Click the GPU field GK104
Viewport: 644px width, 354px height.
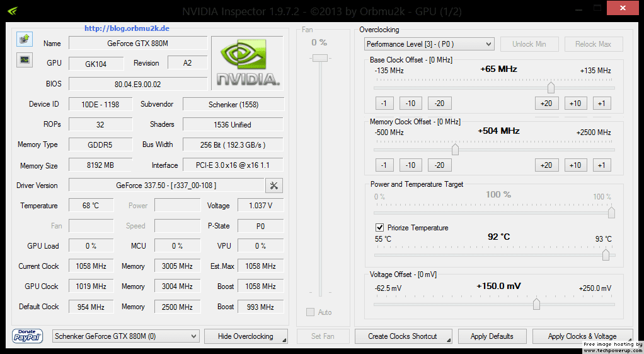96,64
